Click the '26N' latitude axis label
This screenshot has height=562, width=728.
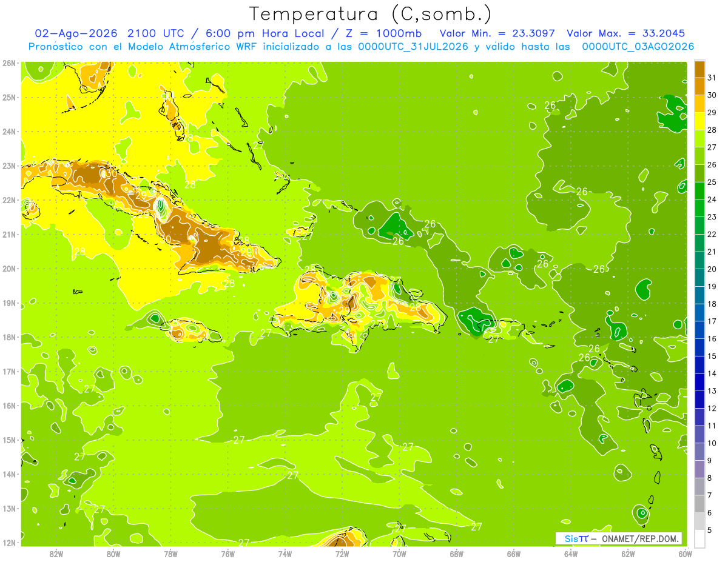click(8, 62)
